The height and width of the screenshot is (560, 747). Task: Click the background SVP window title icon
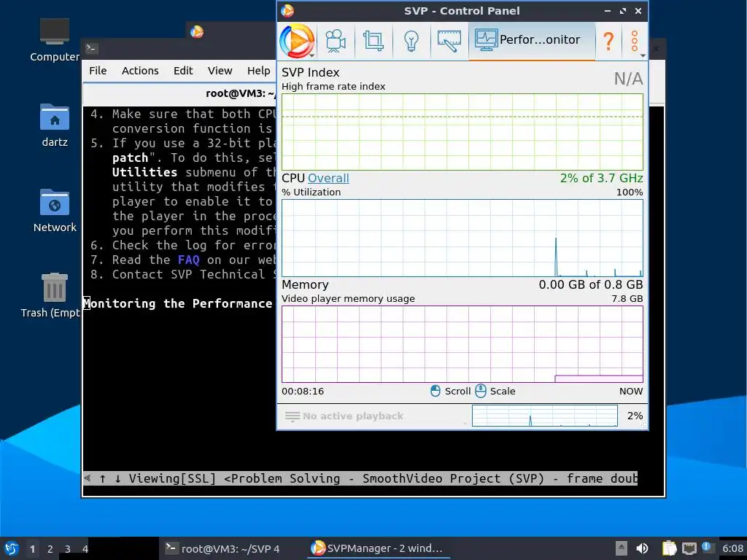[197, 32]
